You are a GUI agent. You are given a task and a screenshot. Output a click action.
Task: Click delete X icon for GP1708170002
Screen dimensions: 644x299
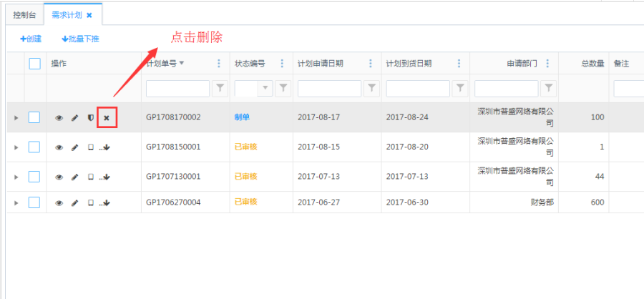[x=107, y=118]
